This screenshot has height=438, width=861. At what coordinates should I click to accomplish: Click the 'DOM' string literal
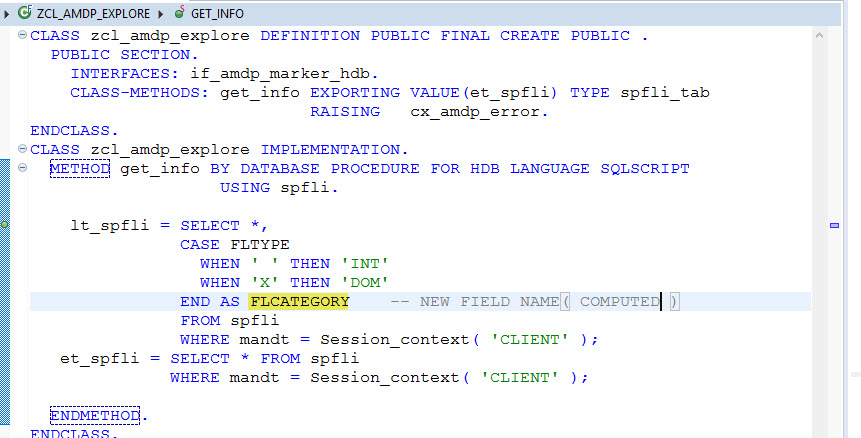pos(365,283)
